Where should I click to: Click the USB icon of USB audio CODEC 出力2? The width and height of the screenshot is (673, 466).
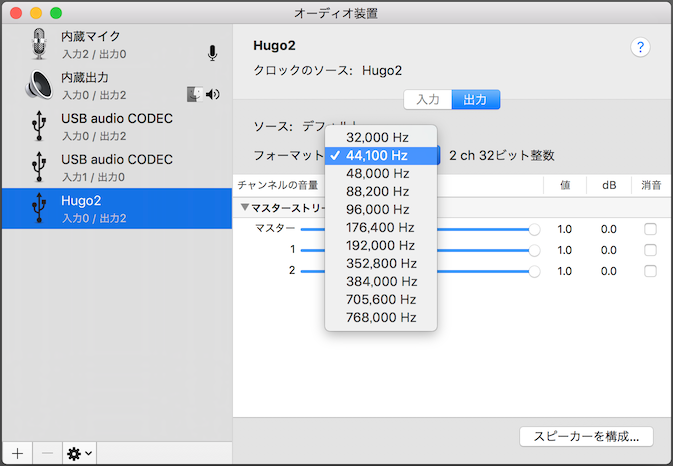click(39, 126)
